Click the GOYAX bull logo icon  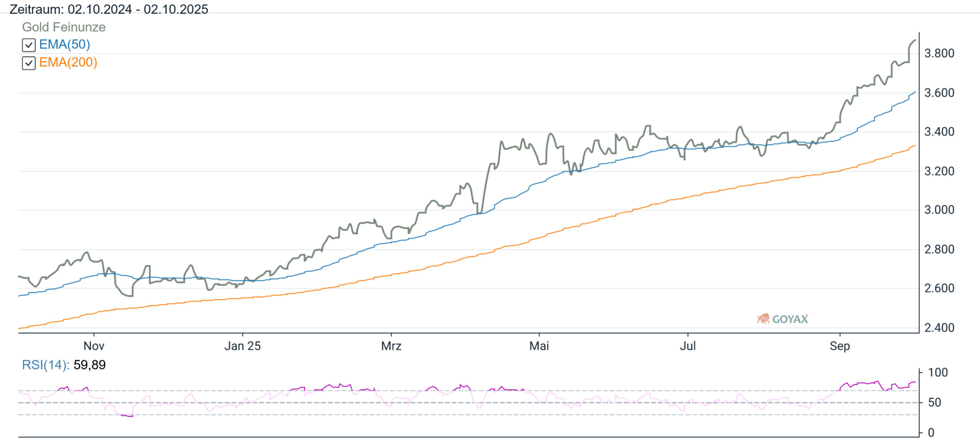pyautogui.click(x=763, y=318)
